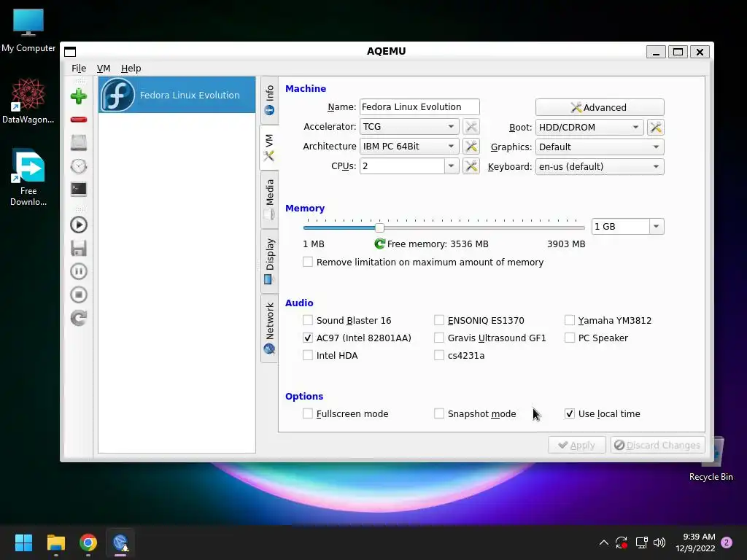The width and height of the screenshot is (747, 560).
Task: Refresh free memory with green arrow icon
Action: (x=379, y=244)
